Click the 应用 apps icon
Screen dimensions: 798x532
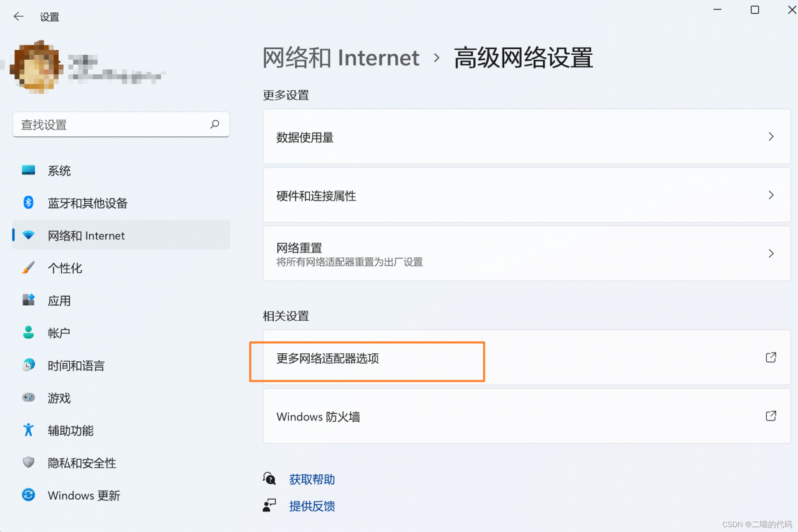click(29, 300)
